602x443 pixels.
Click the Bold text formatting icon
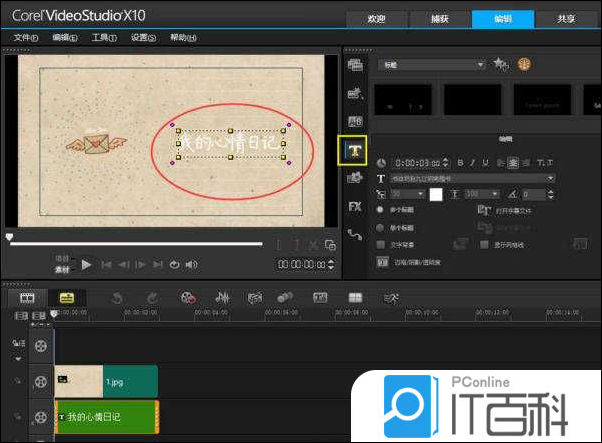click(460, 162)
